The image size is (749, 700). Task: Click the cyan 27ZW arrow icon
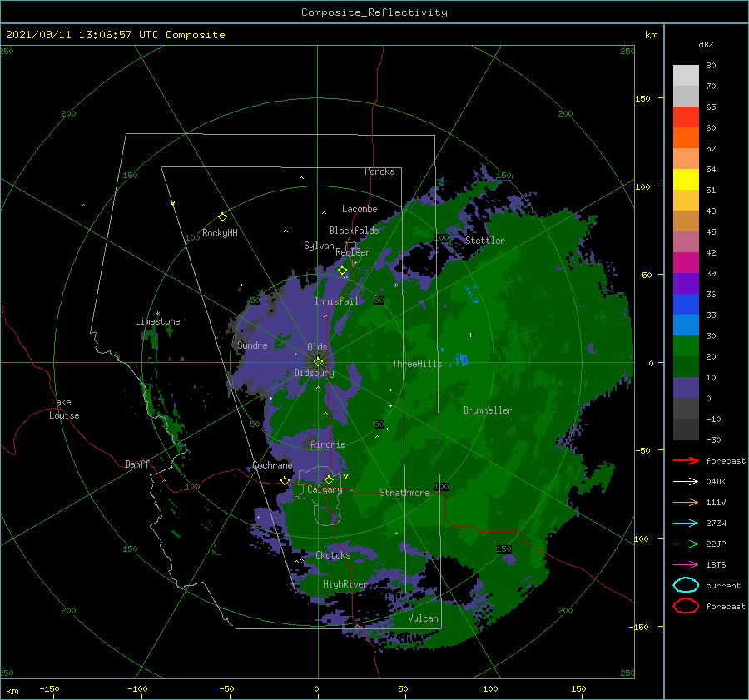click(686, 523)
